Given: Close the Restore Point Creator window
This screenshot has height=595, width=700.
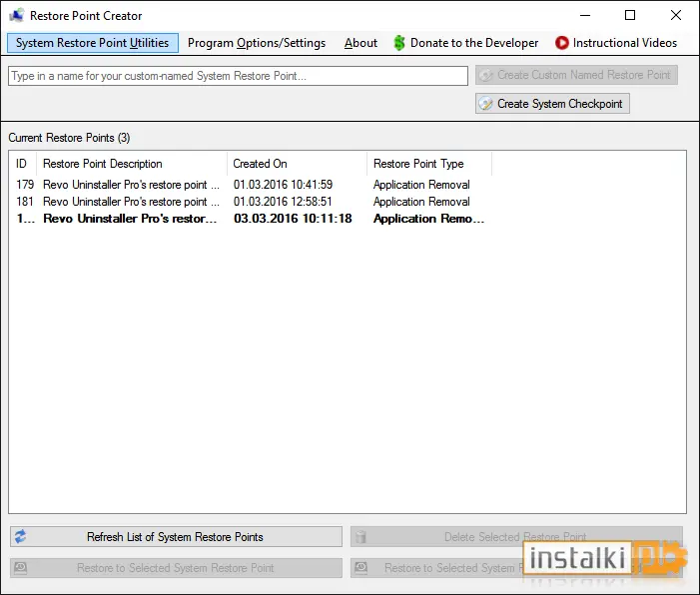Looking at the screenshot, I should pyautogui.click(x=676, y=15).
